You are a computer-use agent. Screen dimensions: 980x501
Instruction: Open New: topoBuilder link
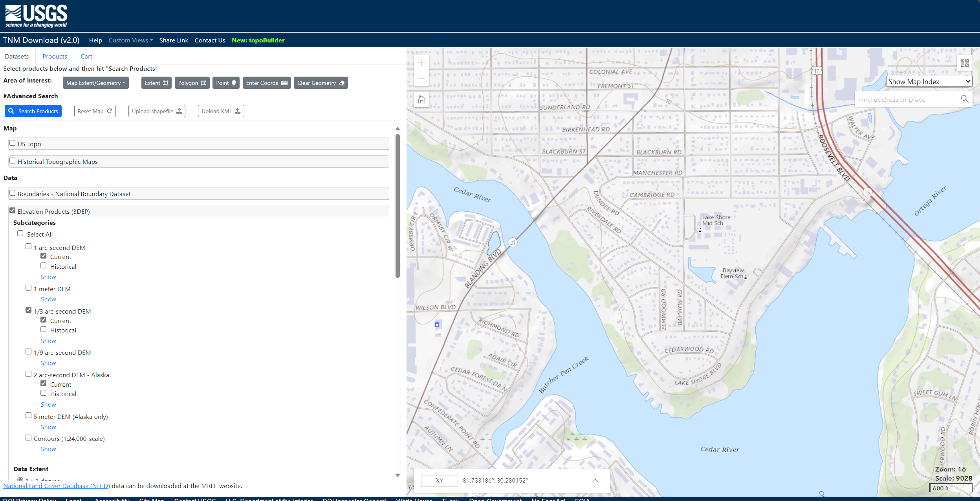coord(258,40)
